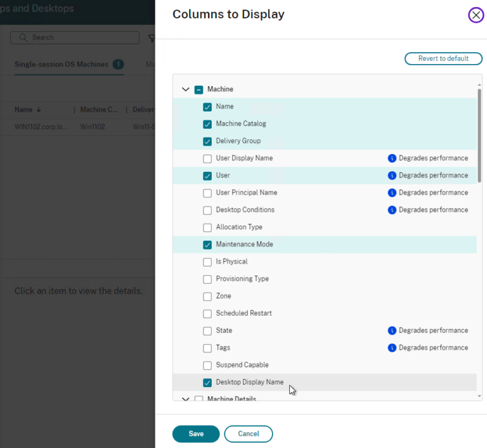Click info icon beside User Display Name

pyautogui.click(x=392, y=158)
